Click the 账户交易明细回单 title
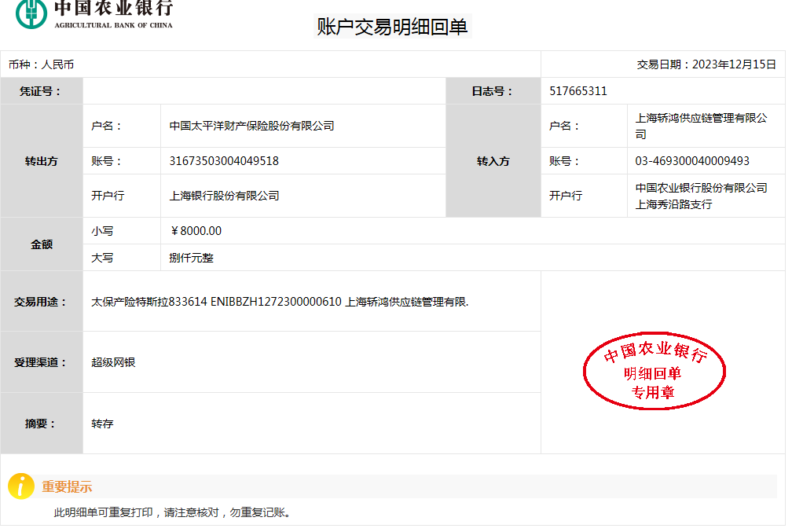This screenshot has width=803, height=532. pos(392,27)
